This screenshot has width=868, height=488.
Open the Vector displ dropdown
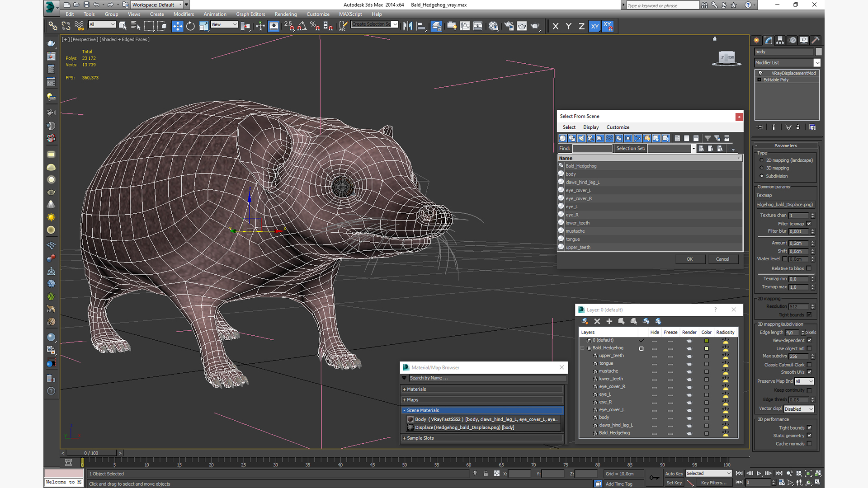click(799, 409)
